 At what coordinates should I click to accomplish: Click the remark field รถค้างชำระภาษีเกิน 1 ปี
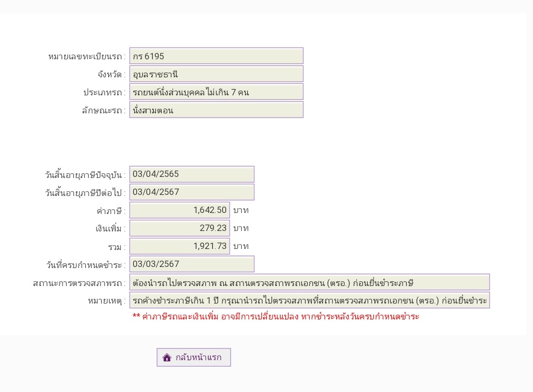[x=309, y=300]
